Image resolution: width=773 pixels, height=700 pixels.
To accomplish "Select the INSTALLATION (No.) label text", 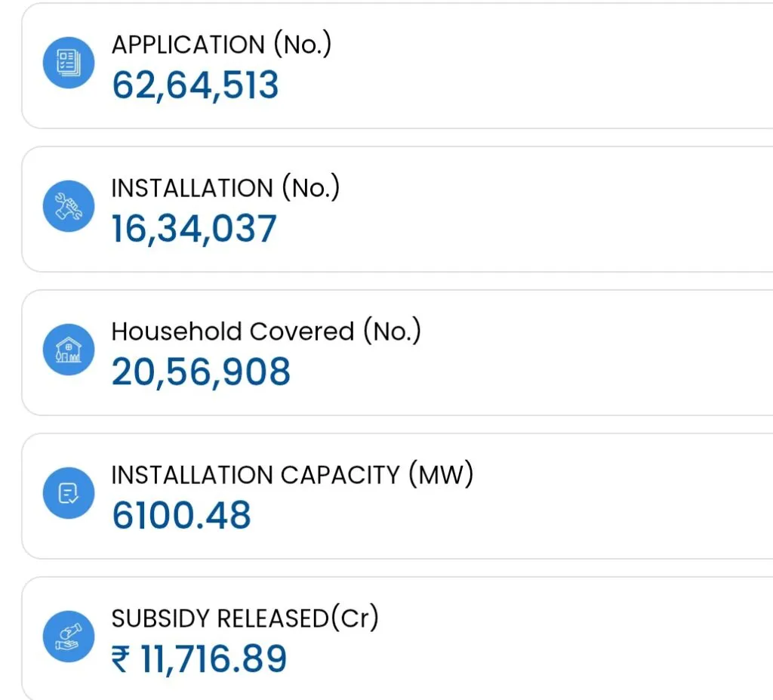I will click(x=225, y=188).
